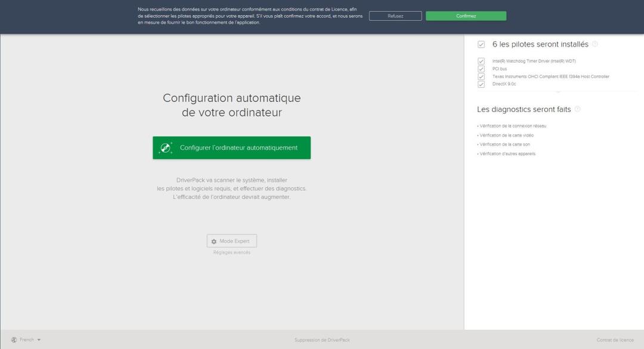Disable Intel(R) Watchdog Timer Driver installation

click(481, 61)
